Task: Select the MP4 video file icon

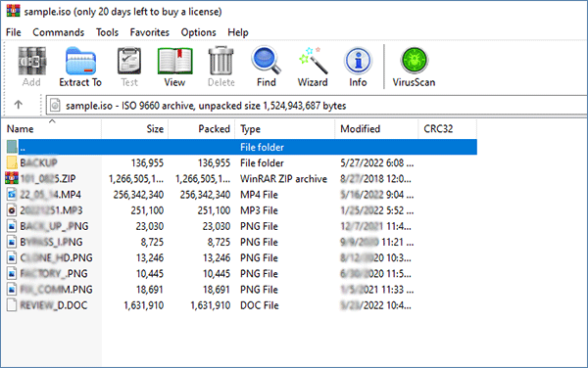Action: click(x=12, y=195)
